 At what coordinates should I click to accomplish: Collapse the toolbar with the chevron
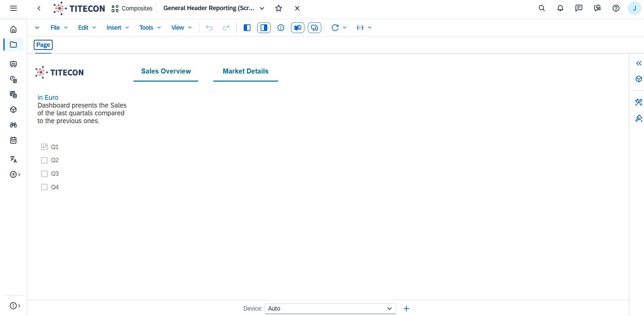tap(37, 28)
